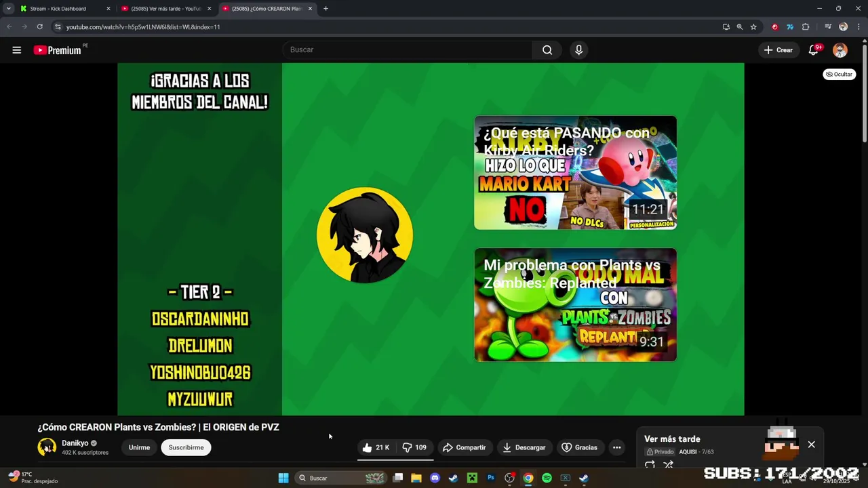The width and height of the screenshot is (868, 488).
Task: Open the Plants vs Zombies Replanted card
Action: (x=575, y=305)
